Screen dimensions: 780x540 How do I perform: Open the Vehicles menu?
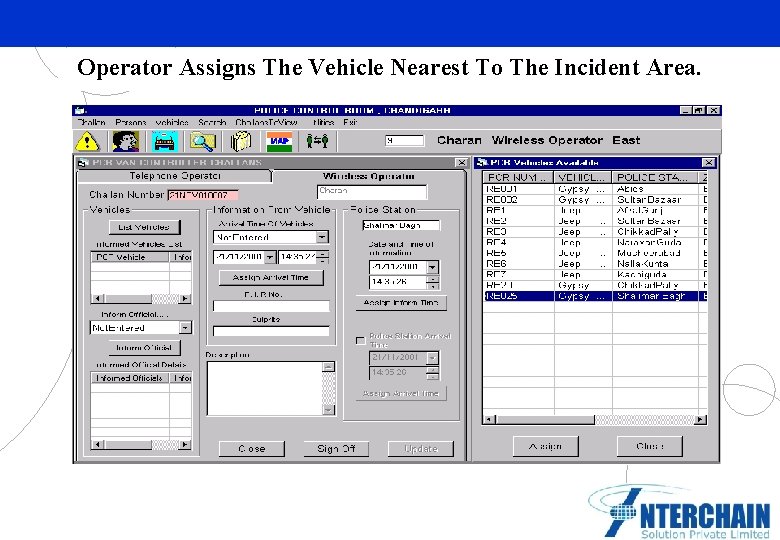tap(172, 122)
